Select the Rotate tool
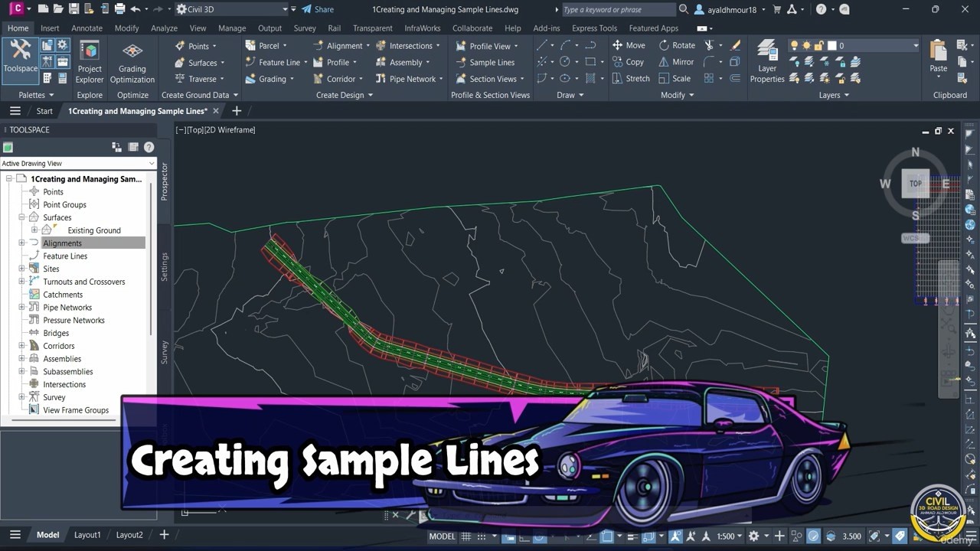Viewport: 980px width, 551px height. [x=677, y=45]
